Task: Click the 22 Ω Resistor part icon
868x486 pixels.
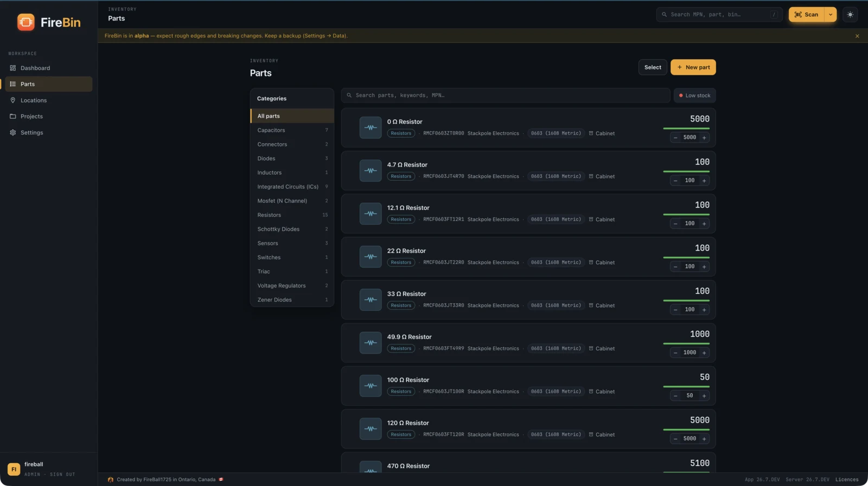Action: 371,257
